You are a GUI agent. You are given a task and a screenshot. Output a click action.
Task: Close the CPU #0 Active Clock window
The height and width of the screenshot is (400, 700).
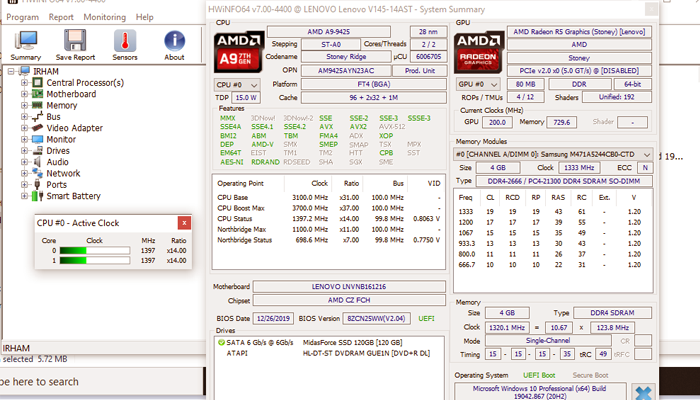pos(183,223)
